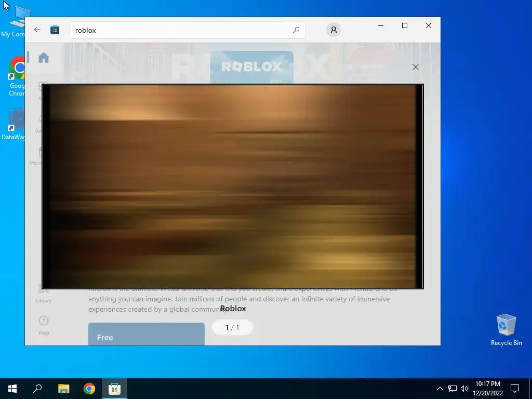
Task: Launch Chrome from the taskbar
Action: click(89, 389)
